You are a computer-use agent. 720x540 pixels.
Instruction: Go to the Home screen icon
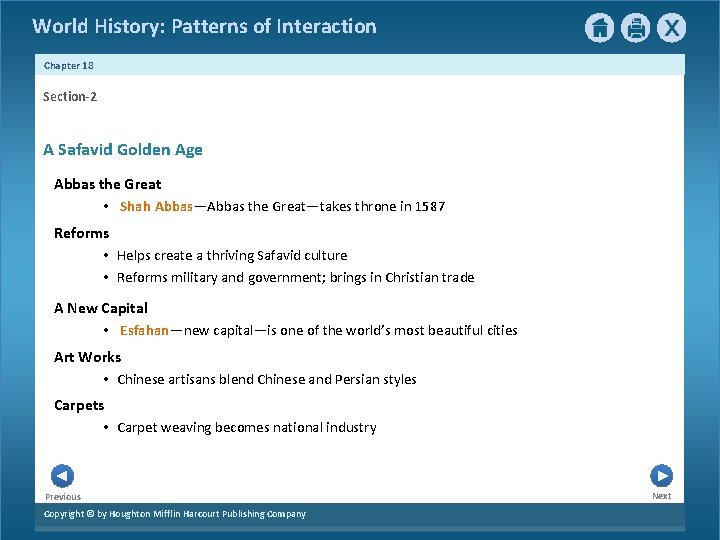pyautogui.click(x=599, y=28)
